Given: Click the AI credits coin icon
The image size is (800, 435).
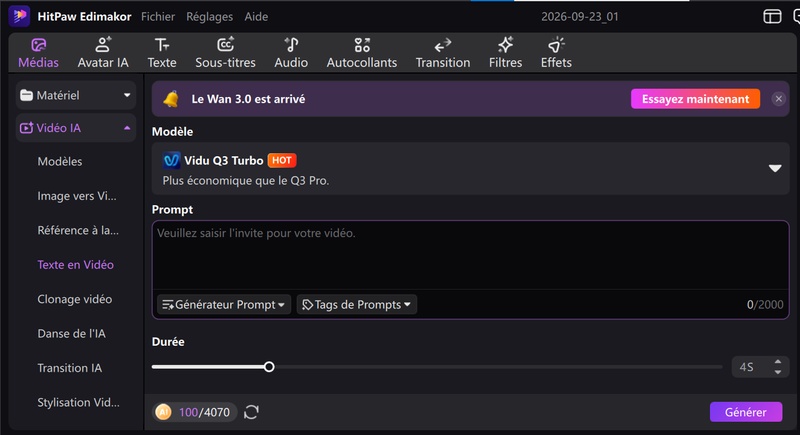Looking at the screenshot, I should point(163,412).
